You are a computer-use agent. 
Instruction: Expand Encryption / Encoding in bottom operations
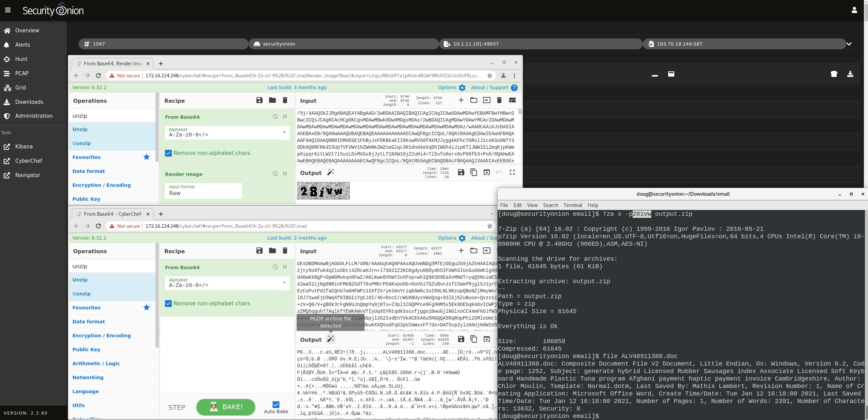coord(112,336)
